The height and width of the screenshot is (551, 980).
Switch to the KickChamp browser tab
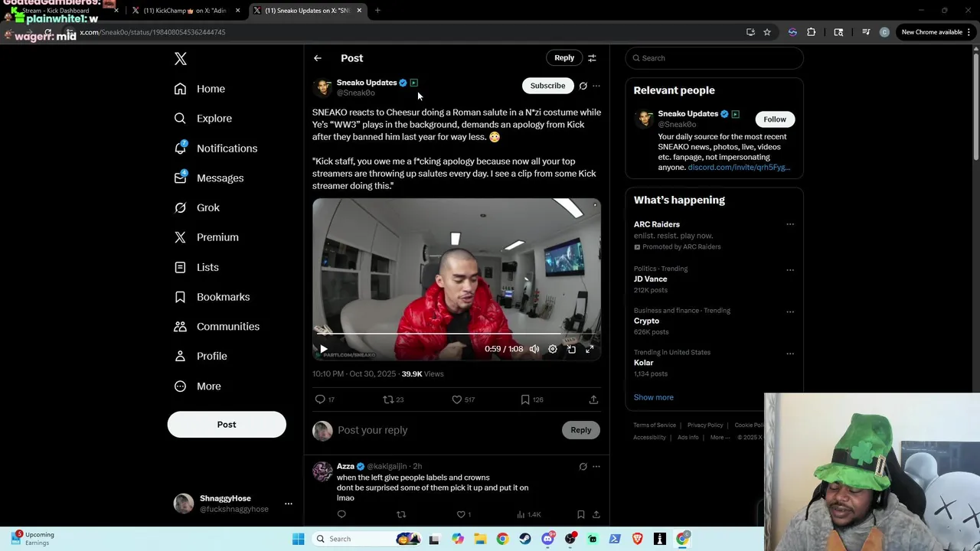click(x=185, y=11)
